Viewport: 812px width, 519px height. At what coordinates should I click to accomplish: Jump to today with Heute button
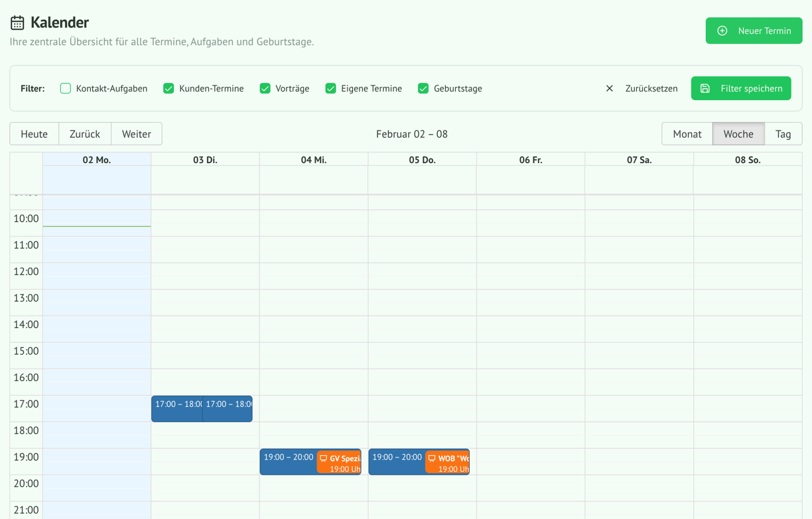34,134
